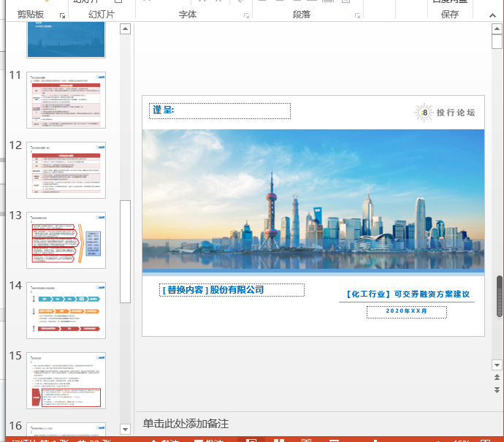Click the editing area vertical scrollbar thumb
This screenshot has height=442, width=504.
click(x=497, y=42)
